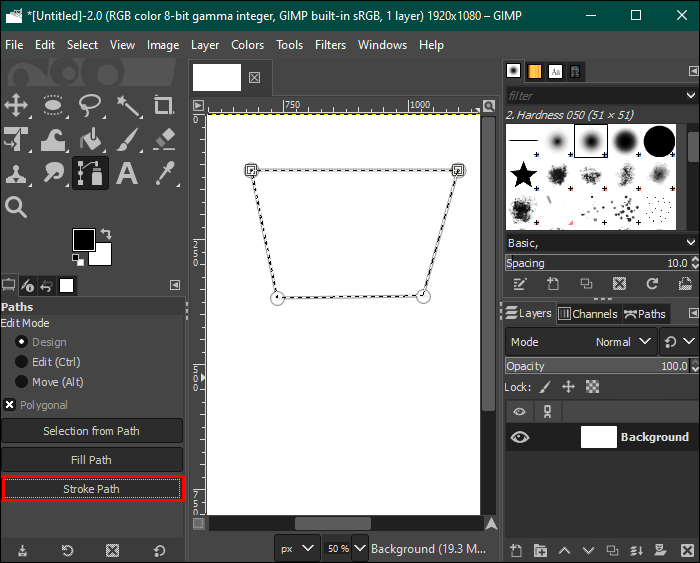This screenshot has width=700, height=563.
Task: Select the Zoom magnifier tool
Action: (17, 207)
